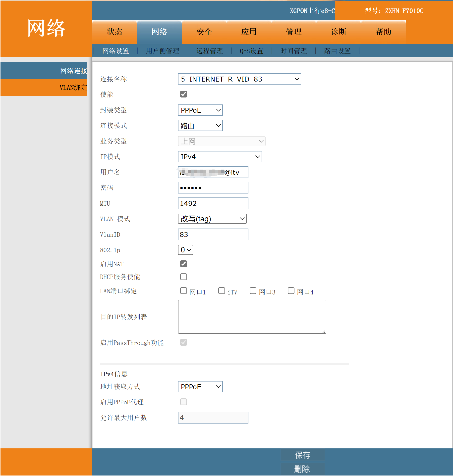Change the IP模式 IPv4 dropdown
The width and height of the screenshot is (454, 476).
pos(220,157)
